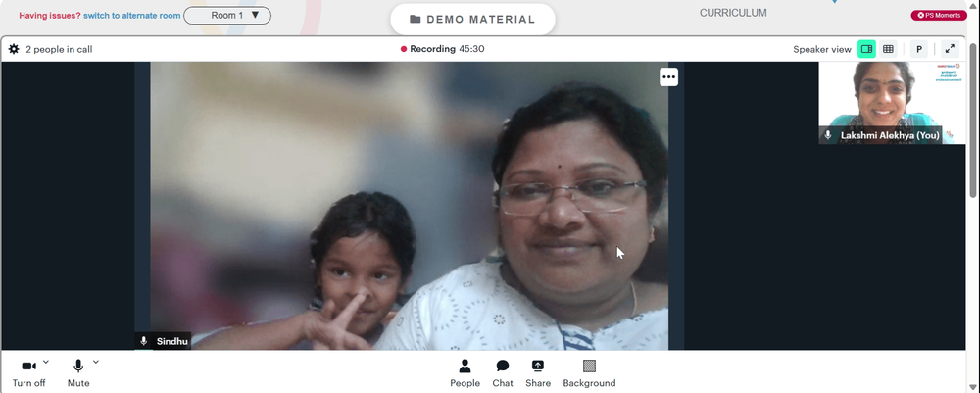Switch to alternate room link
The image size is (980, 393).
tap(132, 15)
